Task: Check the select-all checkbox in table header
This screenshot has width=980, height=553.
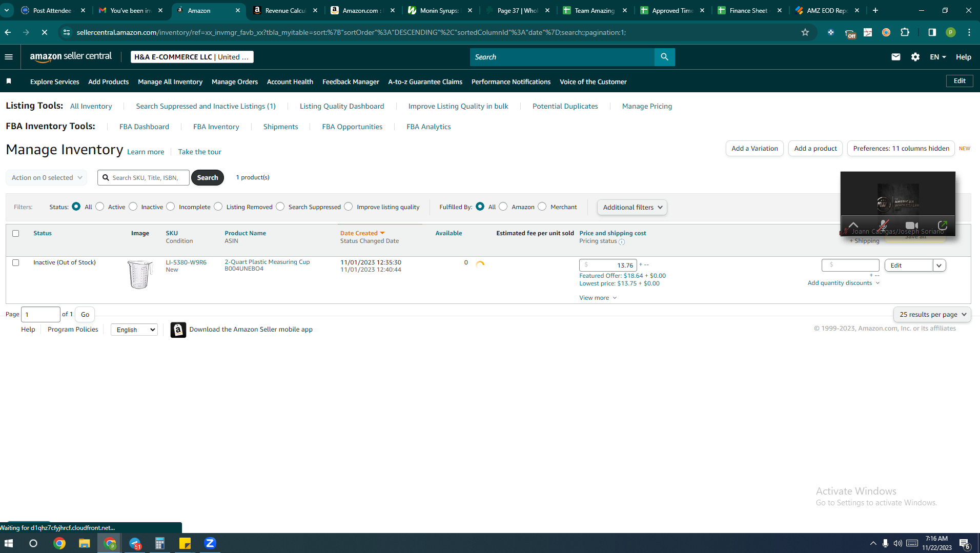Action: tap(15, 233)
